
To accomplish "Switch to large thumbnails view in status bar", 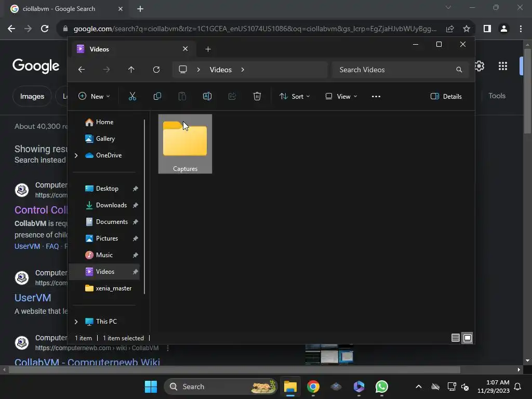I will [468, 338].
